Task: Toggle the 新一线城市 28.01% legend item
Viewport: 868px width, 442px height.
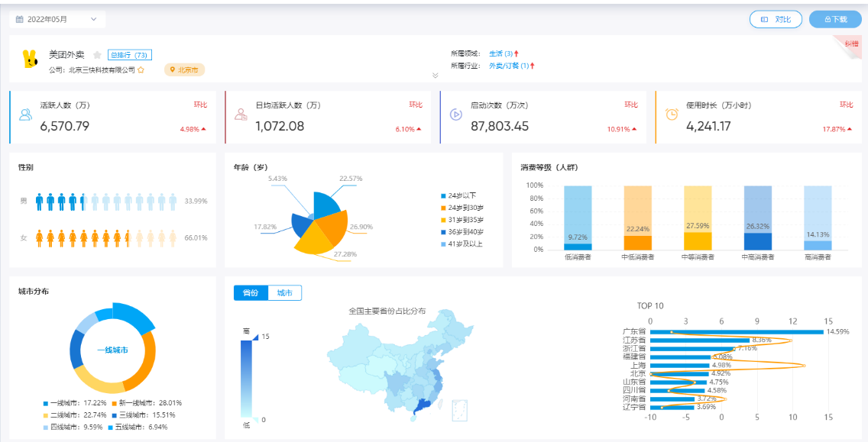Action: click(x=147, y=403)
